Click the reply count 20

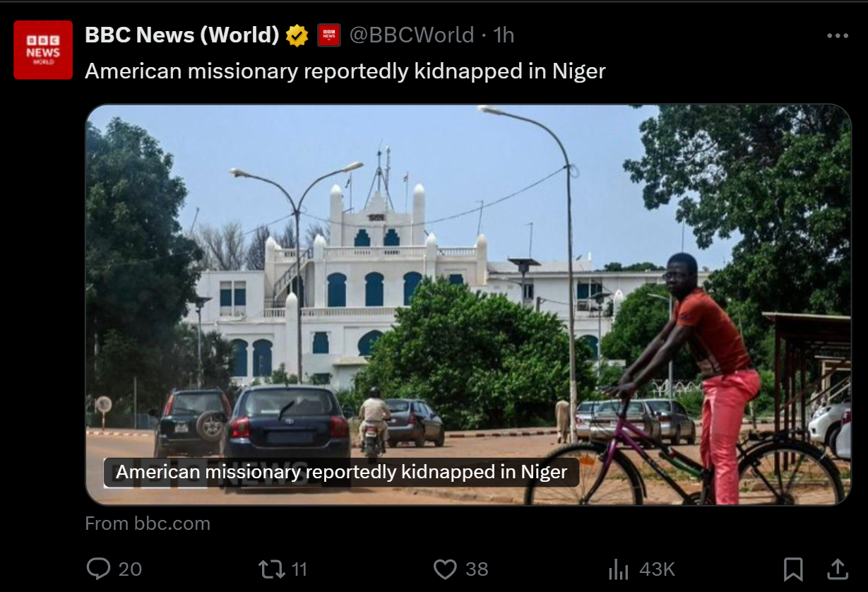pyautogui.click(x=130, y=569)
